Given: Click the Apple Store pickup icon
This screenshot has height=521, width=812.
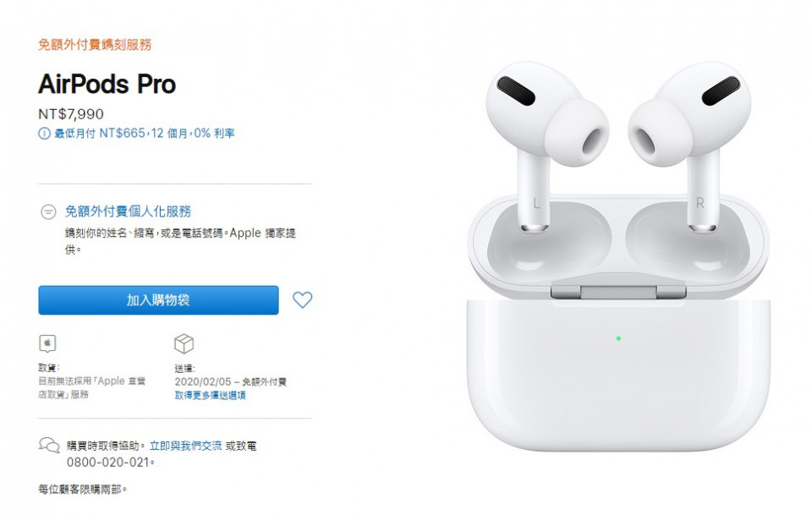Looking at the screenshot, I should (47, 343).
